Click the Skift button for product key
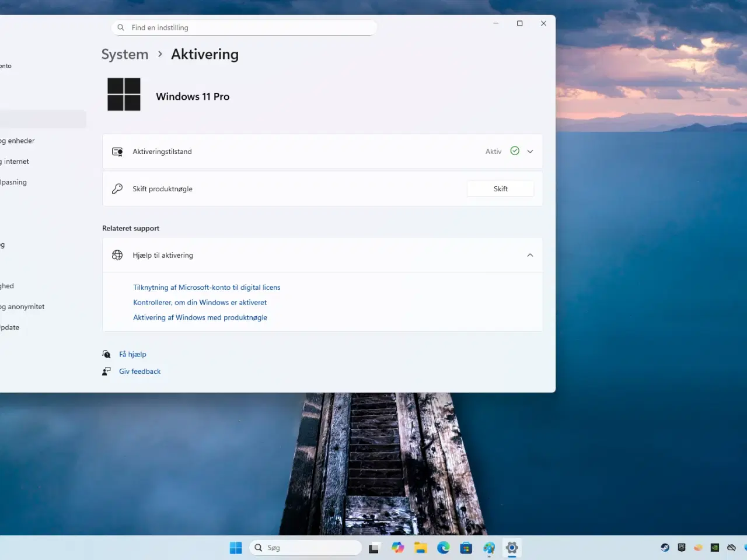Viewport: 747px width, 560px height. pyautogui.click(x=501, y=189)
